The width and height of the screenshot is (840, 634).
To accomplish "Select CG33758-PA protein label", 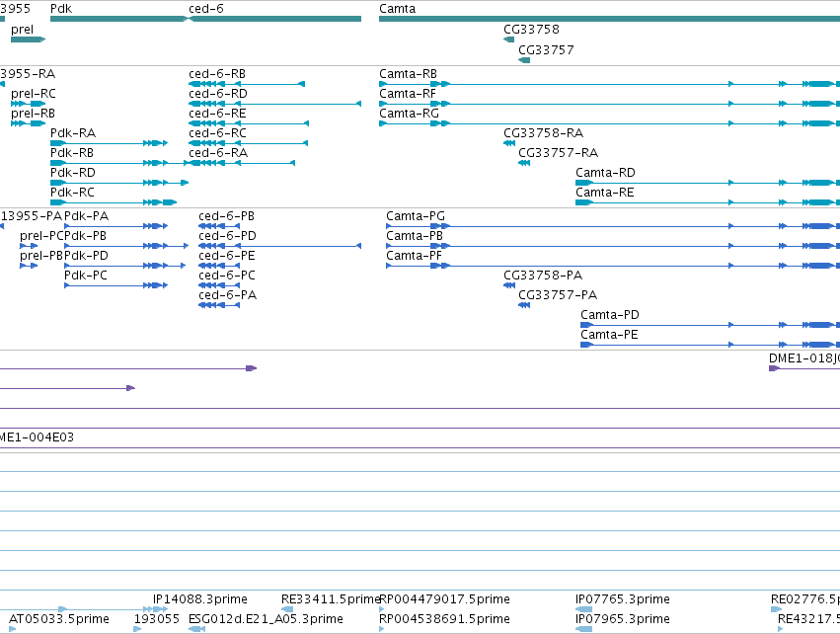I will [x=543, y=276].
